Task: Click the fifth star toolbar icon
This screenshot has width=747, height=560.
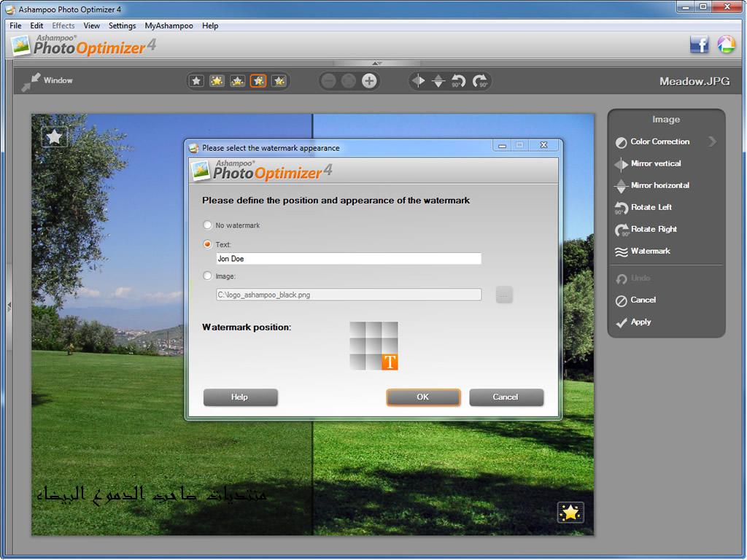Action: click(x=279, y=81)
